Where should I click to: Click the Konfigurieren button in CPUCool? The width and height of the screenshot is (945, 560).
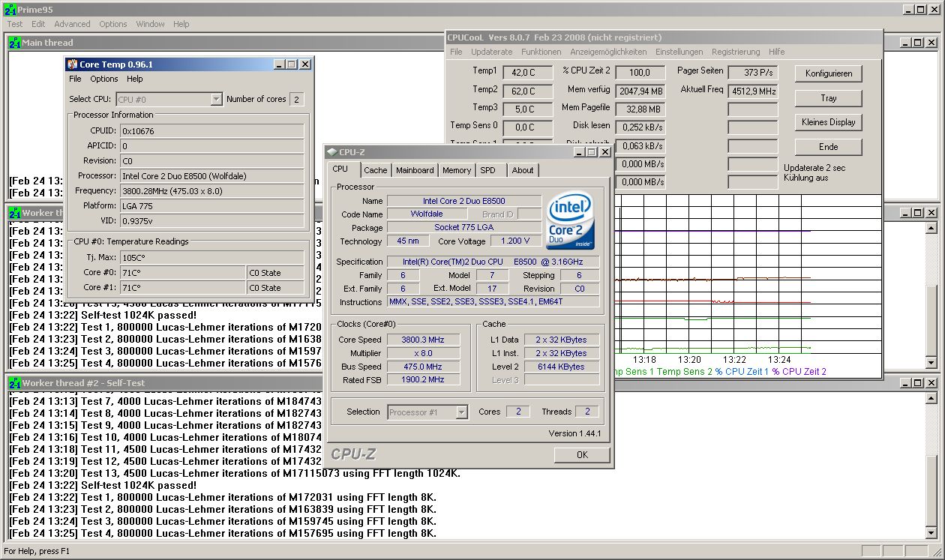point(828,73)
